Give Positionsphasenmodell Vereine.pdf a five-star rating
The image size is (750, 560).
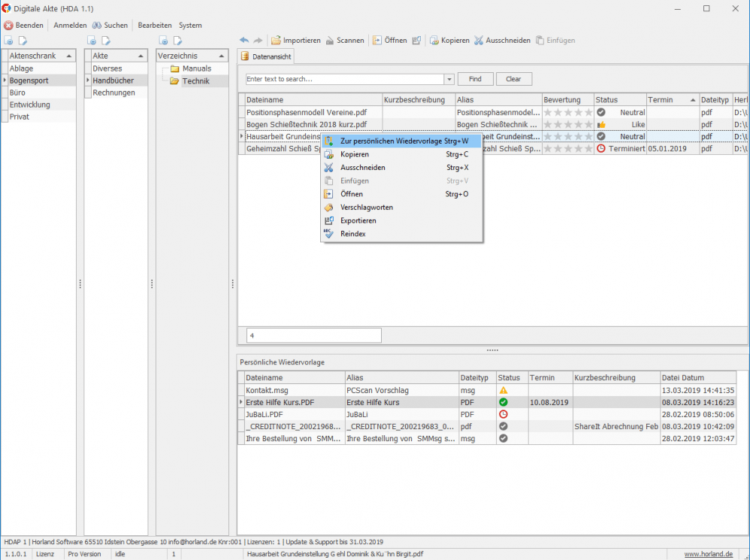pyautogui.click(x=588, y=113)
